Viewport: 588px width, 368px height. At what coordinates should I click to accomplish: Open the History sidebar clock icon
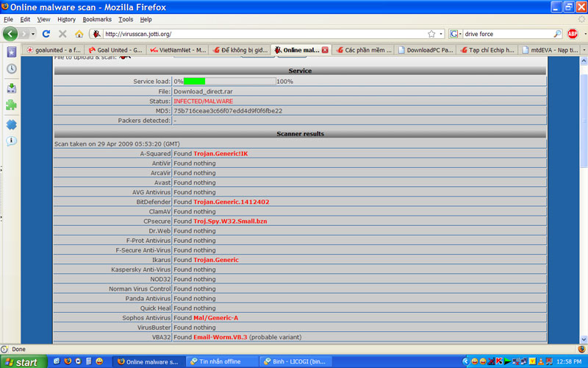(x=11, y=68)
